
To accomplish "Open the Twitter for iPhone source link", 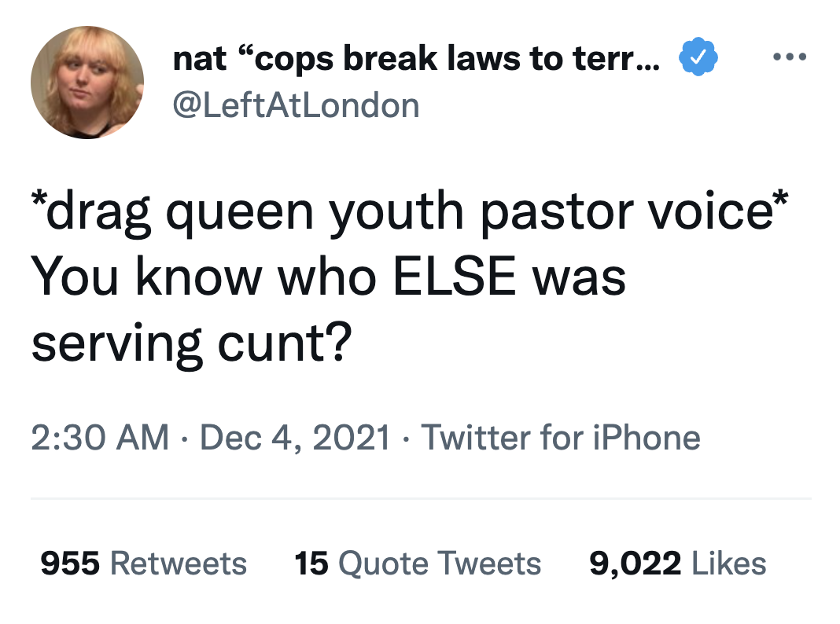I will [561, 438].
